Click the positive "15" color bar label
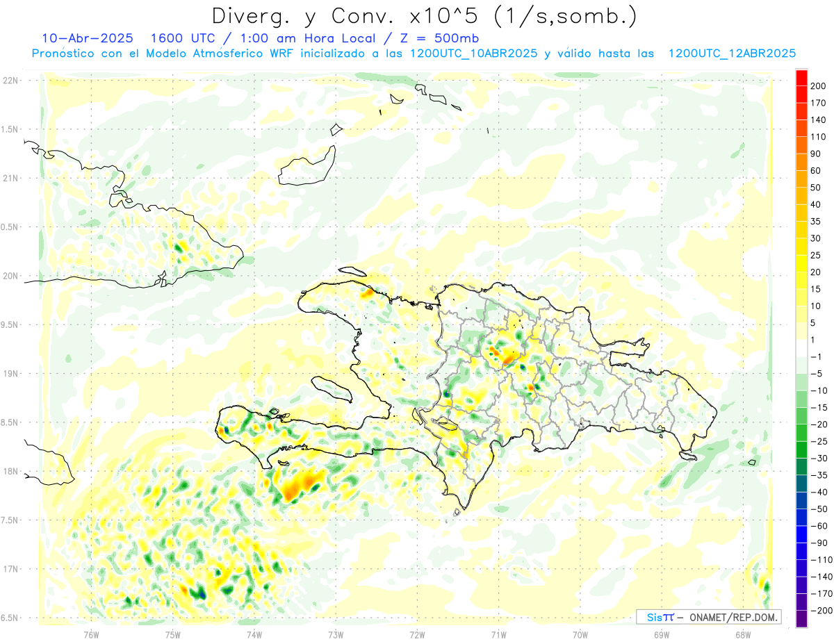 (x=816, y=289)
